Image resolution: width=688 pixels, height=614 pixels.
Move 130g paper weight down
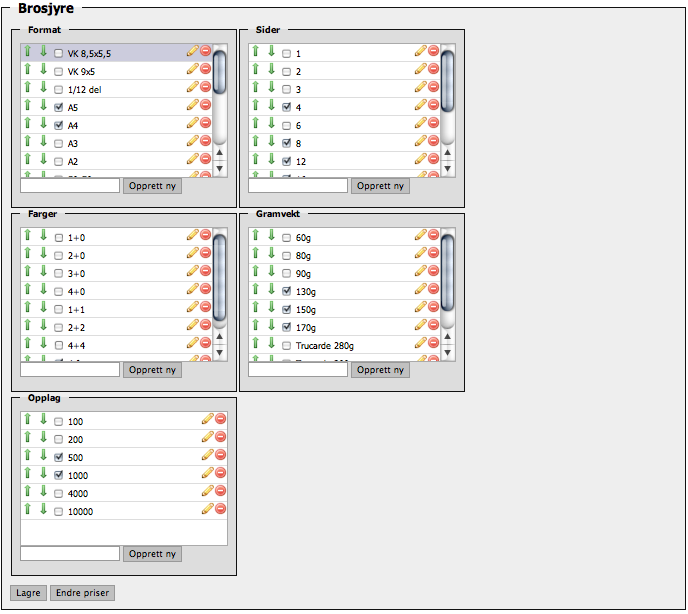click(x=271, y=291)
